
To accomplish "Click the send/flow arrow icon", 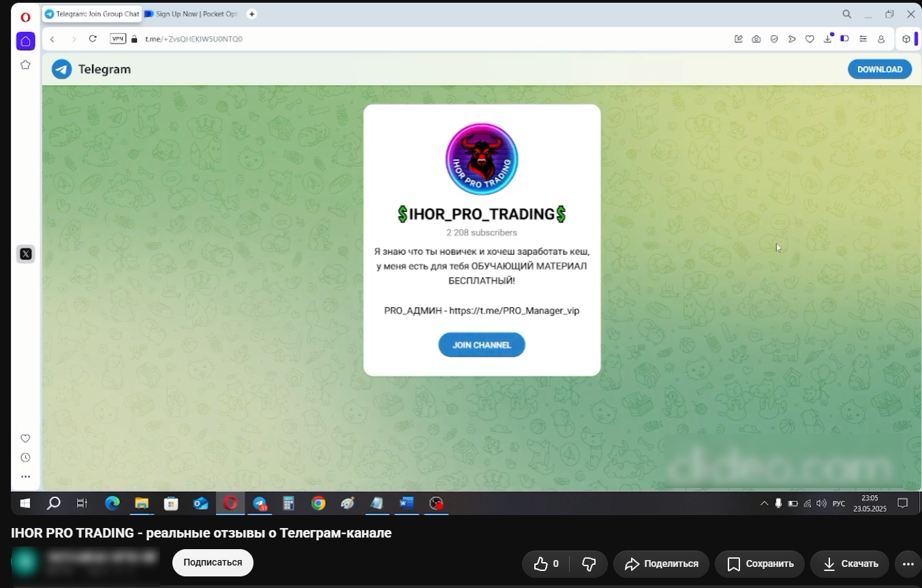I will click(x=792, y=39).
